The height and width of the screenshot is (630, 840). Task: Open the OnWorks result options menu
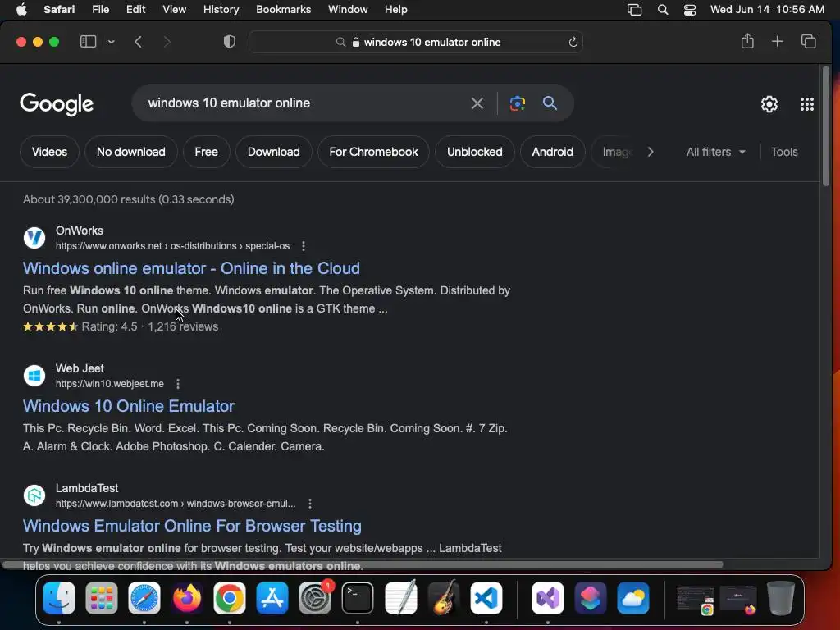click(304, 246)
